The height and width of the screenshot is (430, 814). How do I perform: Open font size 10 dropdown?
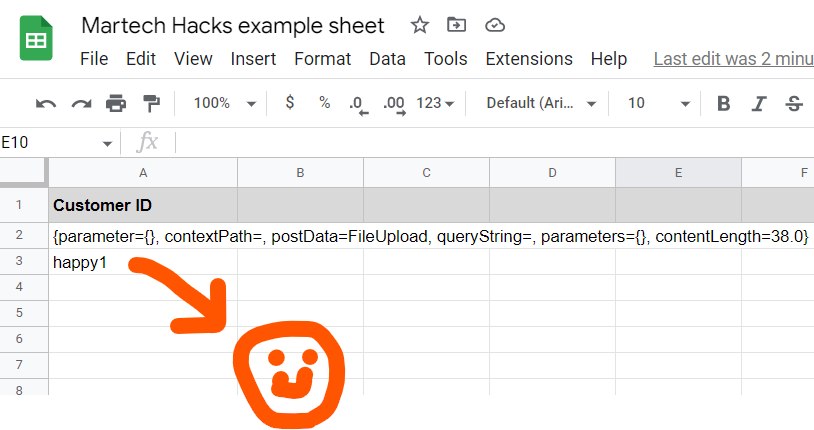click(658, 103)
